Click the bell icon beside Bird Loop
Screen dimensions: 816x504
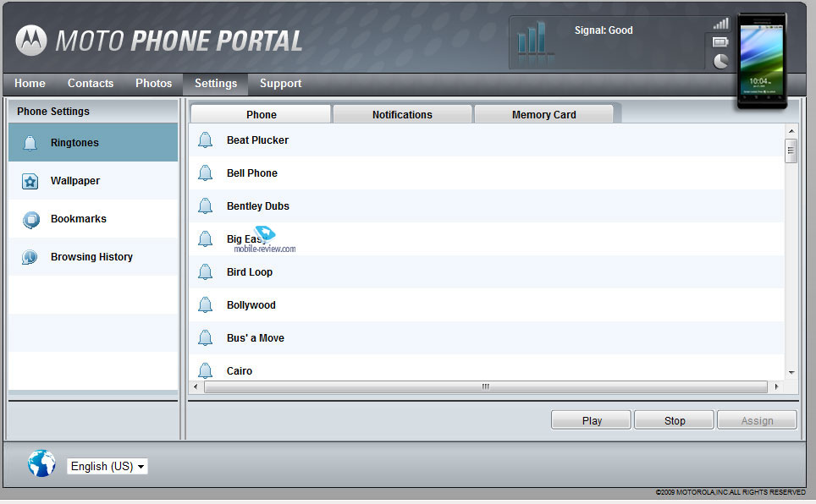pos(206,272)
